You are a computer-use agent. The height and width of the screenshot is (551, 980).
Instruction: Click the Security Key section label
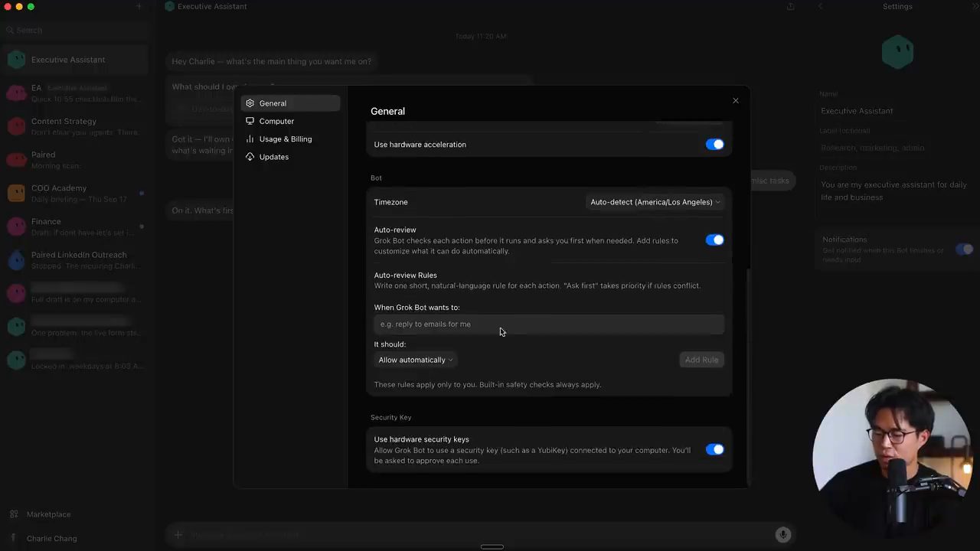391,418
